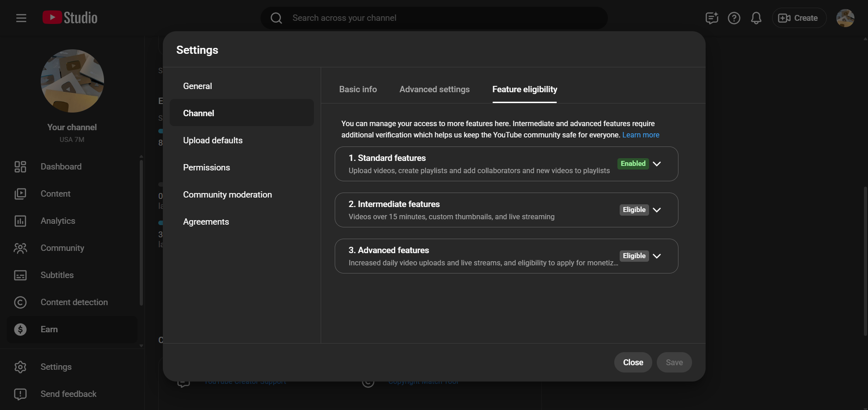Select Community moderation settings category

227,195
